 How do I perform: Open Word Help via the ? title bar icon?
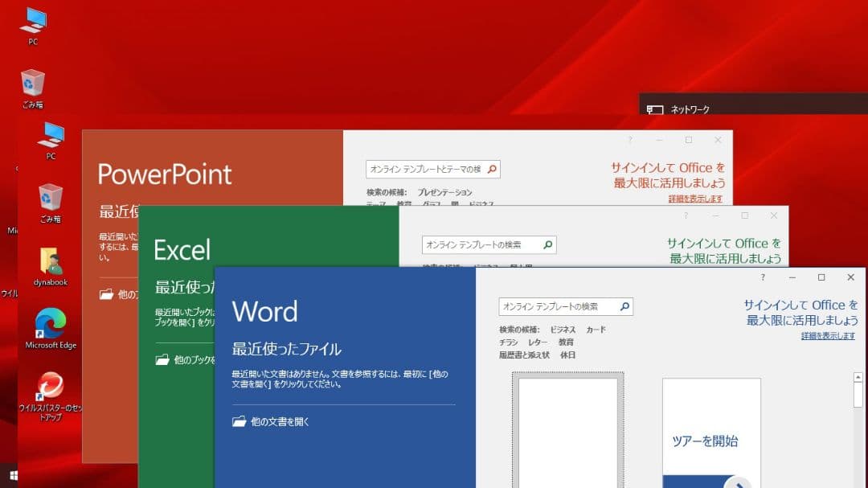point(761,277)
